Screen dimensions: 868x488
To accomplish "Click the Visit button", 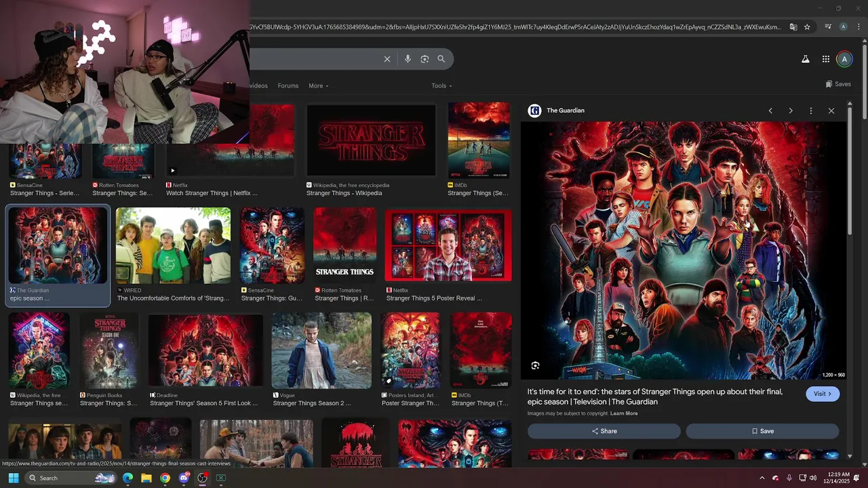I will [823, 394].
